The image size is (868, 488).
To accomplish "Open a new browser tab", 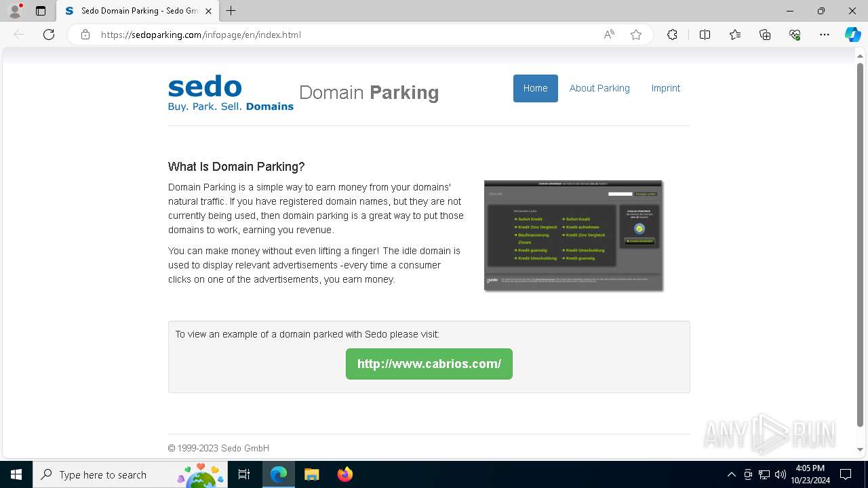I will (231, 11).
